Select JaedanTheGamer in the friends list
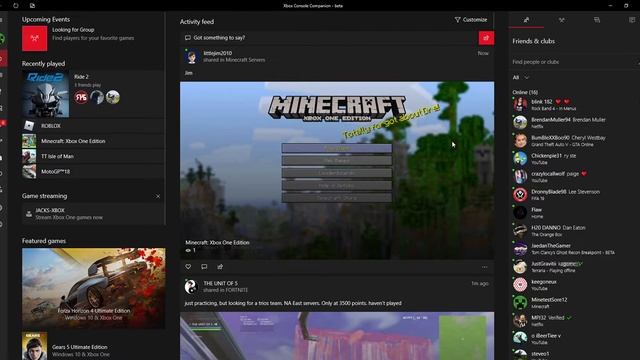The height and width of the screenshot is (360, 640). (573, 249)
